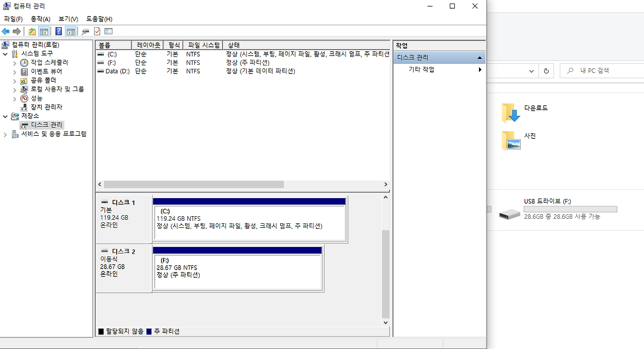Select 장치 관리자 in the tree
This screenshot has width=644, height=349.
pyautogui.click(x=46, y=107)
